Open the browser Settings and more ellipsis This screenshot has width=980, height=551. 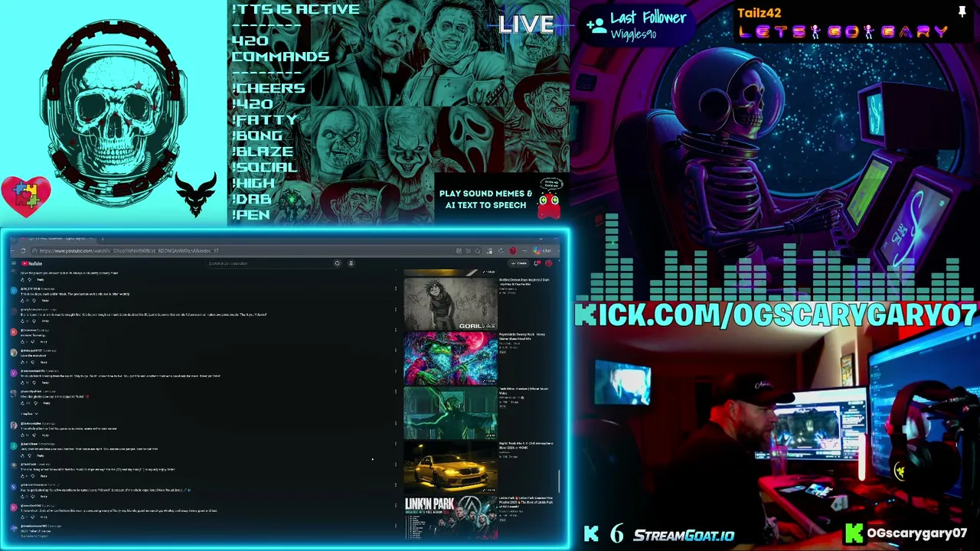(x=524, y=251)
